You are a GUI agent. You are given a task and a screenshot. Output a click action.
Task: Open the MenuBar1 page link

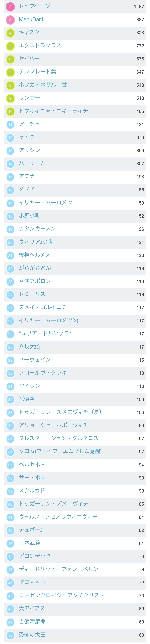(x=31, y=20)
